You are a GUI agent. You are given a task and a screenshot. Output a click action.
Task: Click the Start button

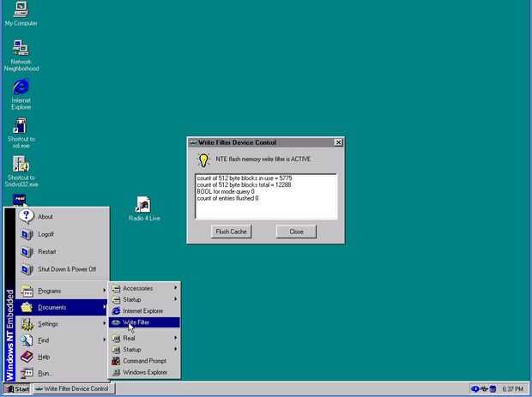[x=17, y=389]
